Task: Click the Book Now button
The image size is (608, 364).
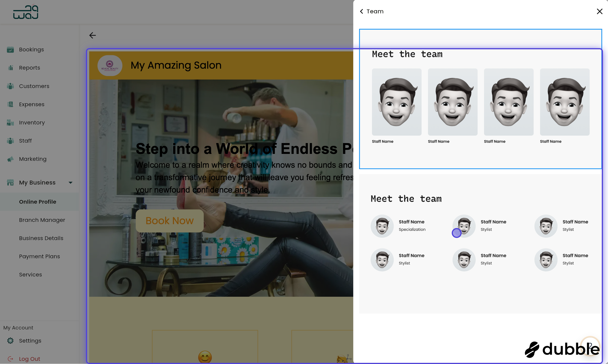Action: (169, 220)
